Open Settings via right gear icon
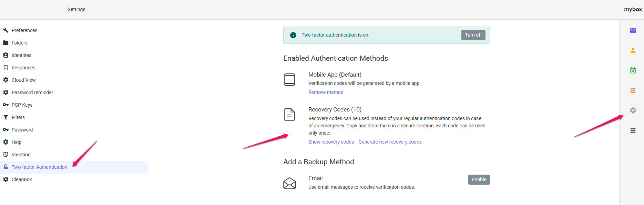Image resolution: width=644 pixels, height=205 pixels. 633,110
